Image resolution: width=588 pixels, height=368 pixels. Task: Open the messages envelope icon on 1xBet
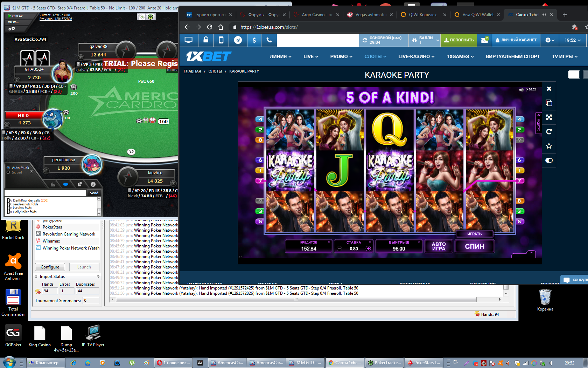coord(484,40)
